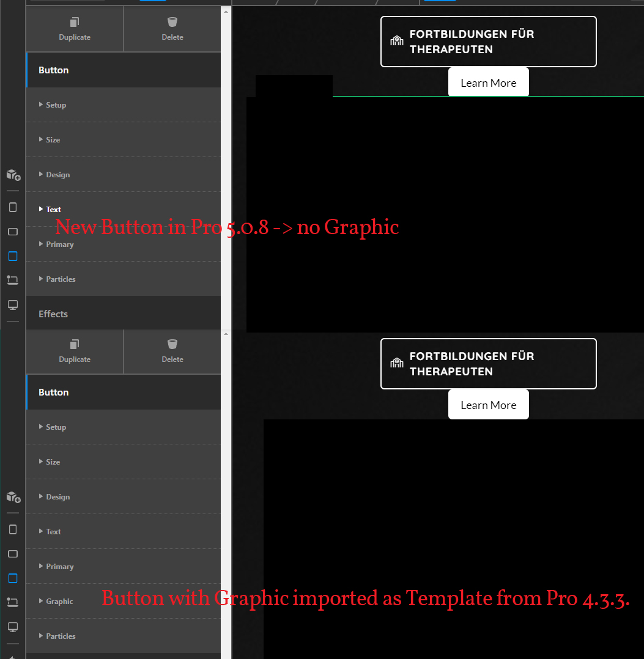Expand the Graphic section in lower panel
The image size is (644, 659).
coord(59,601)
